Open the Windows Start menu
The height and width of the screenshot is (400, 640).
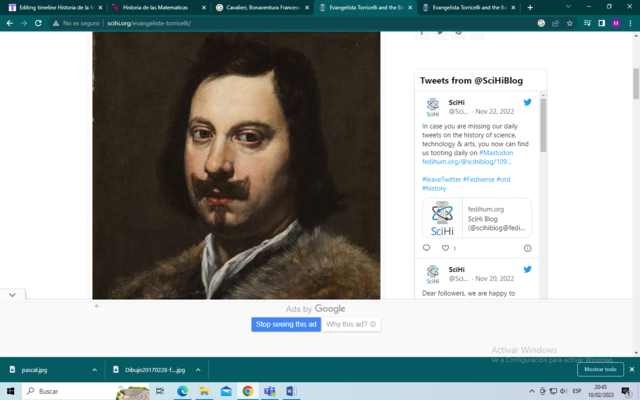click(11, 391)
